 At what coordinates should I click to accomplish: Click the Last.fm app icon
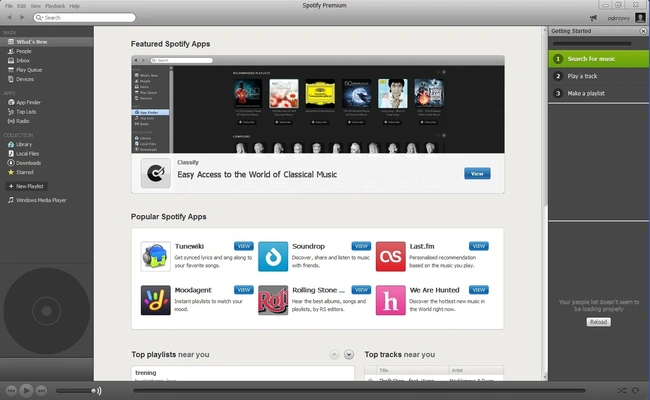pyautogui.click(x=390, y=257)
